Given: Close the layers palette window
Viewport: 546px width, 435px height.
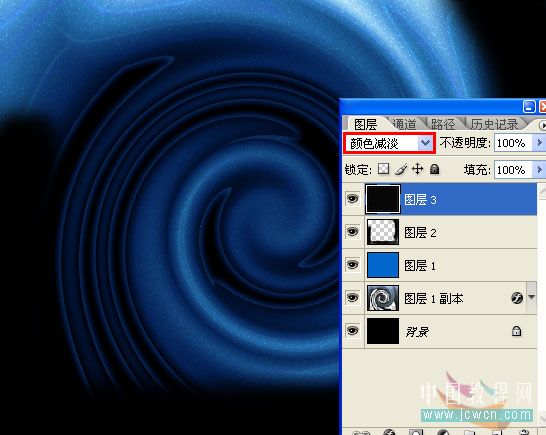Looking at the screenshot, I should click(x=543, y=107).
